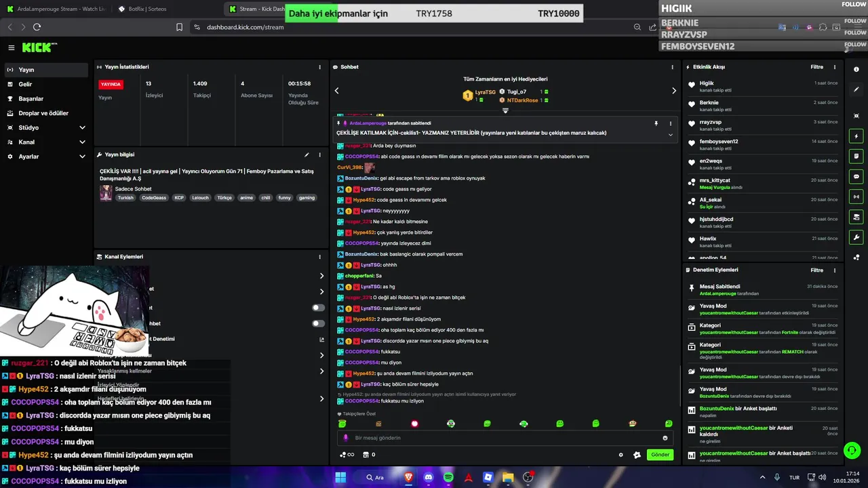Toggle the lightning activity widget in right sidebar
868x488 pixels.
[856, 136]
